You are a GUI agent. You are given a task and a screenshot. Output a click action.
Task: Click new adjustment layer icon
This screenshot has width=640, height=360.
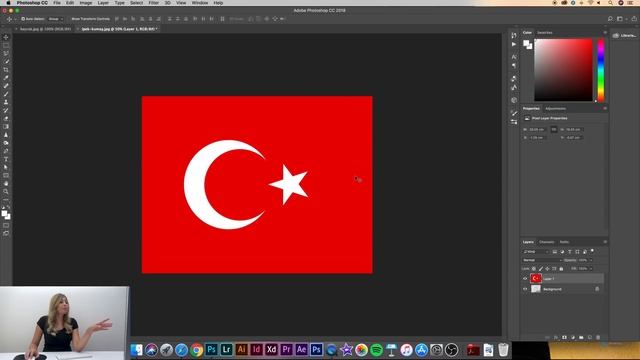[573, 338]
